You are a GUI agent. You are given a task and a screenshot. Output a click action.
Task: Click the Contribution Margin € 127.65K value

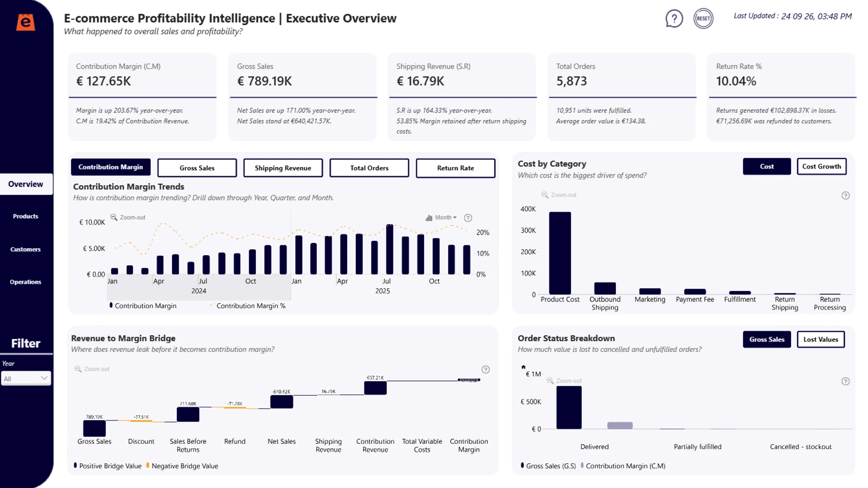[104, 81]
